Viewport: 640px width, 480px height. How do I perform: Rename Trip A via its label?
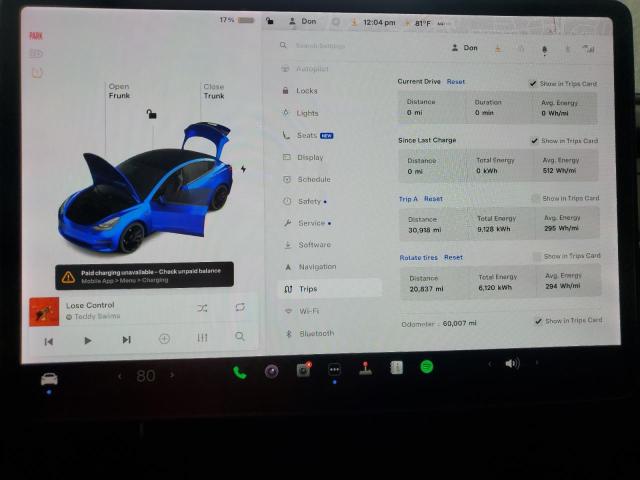click(408, 199)
